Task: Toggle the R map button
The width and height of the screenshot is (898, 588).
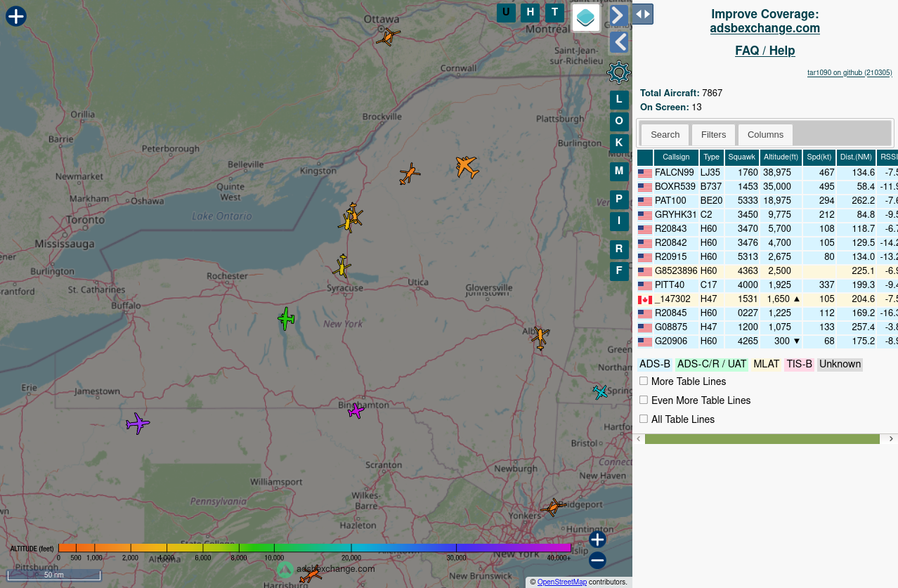Action: point(619,249)
